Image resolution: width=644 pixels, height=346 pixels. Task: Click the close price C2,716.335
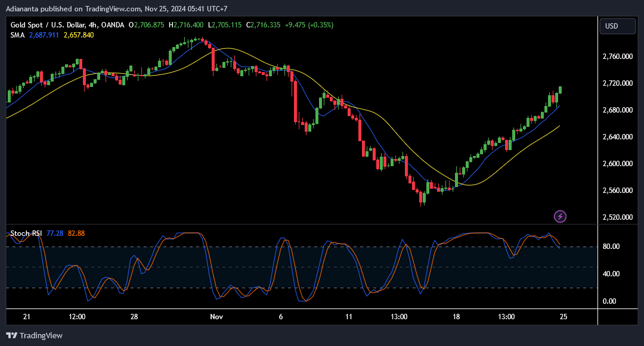[x=264, y=25]
